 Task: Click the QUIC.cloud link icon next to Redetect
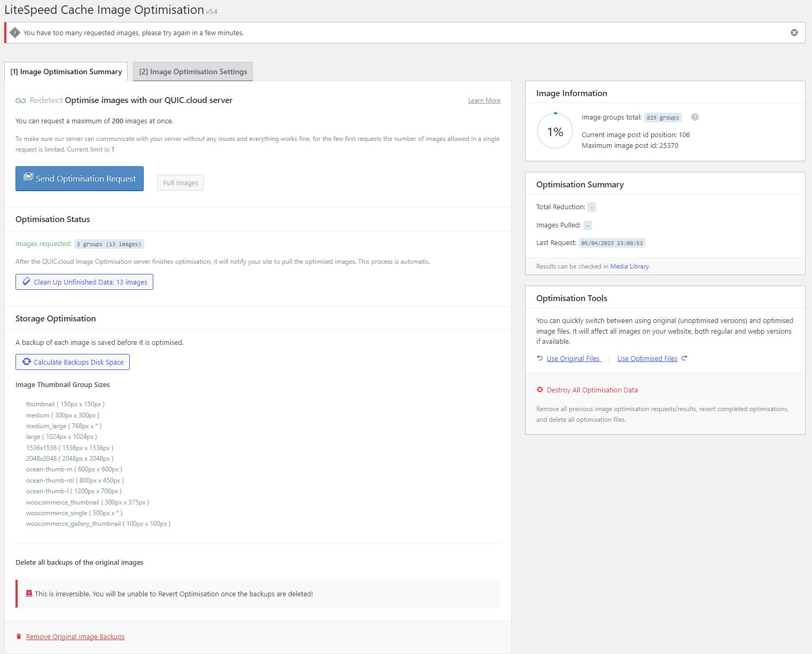[x=20, y=100]
